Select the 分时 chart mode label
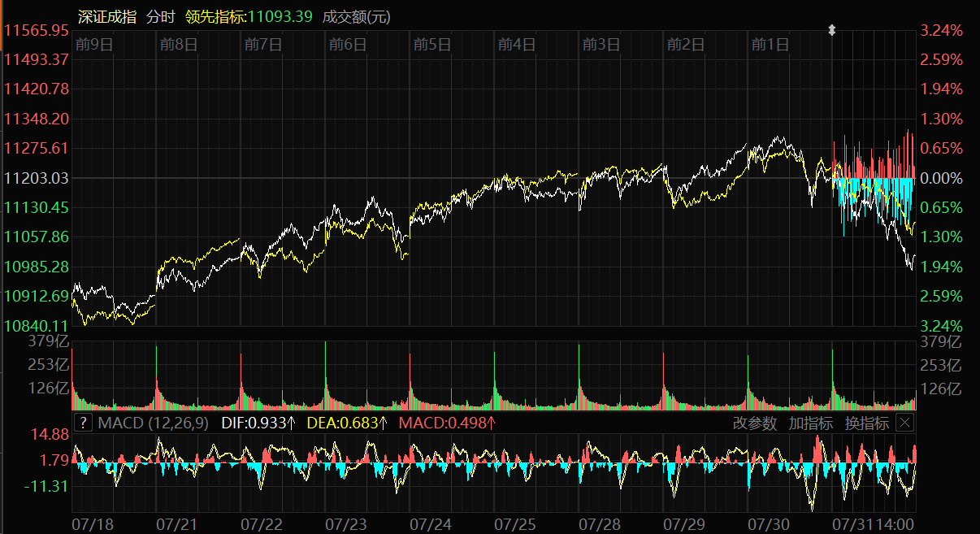The height and width of the screenshot is (534, 980). pyautogui.click(x=162, y=16)
